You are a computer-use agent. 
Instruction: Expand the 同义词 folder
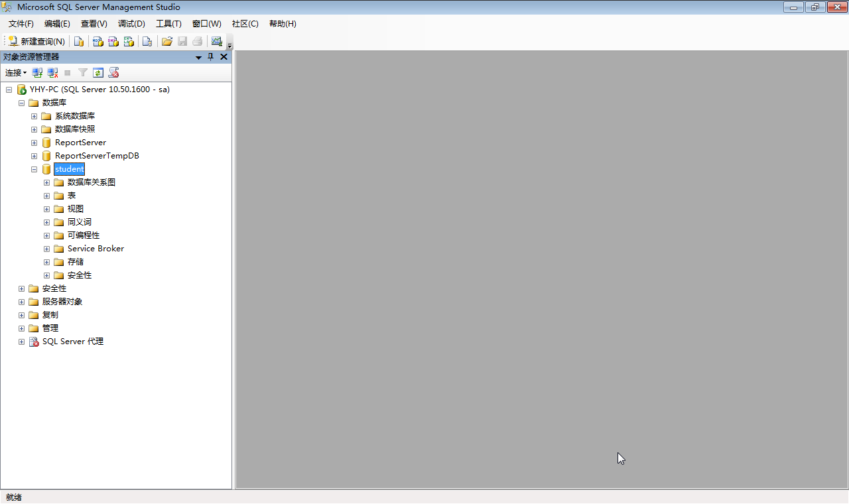tap(46, 222)
